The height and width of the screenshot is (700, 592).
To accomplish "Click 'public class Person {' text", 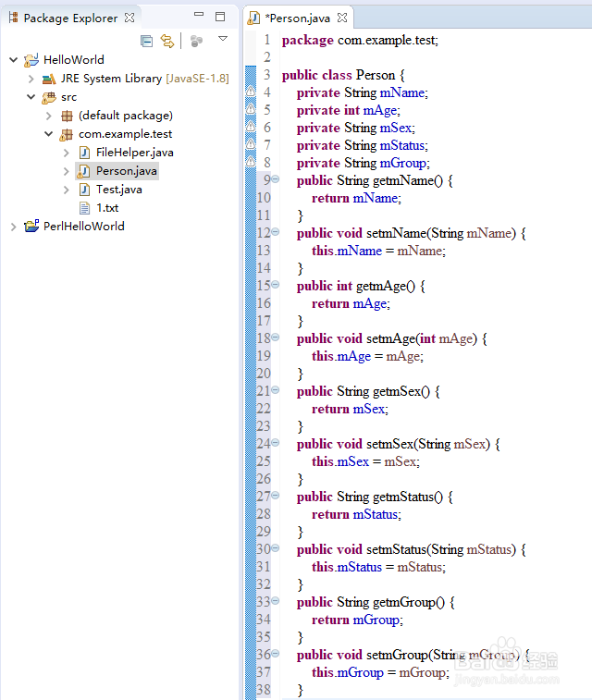I will [343, 75].
